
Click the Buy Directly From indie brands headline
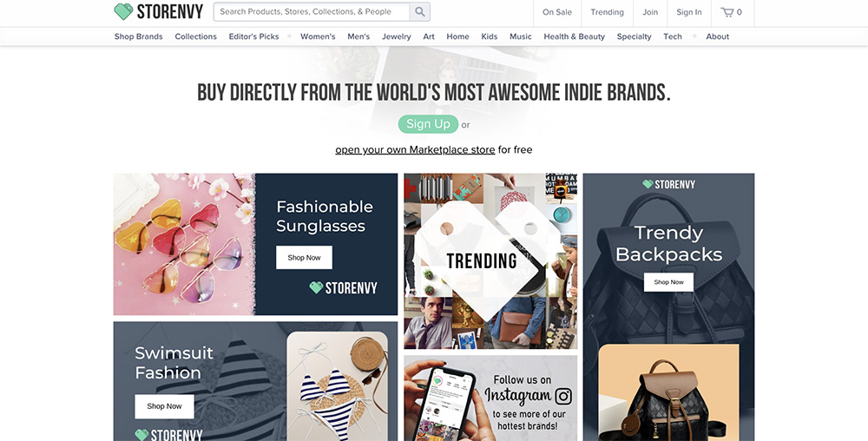point(434,92)
